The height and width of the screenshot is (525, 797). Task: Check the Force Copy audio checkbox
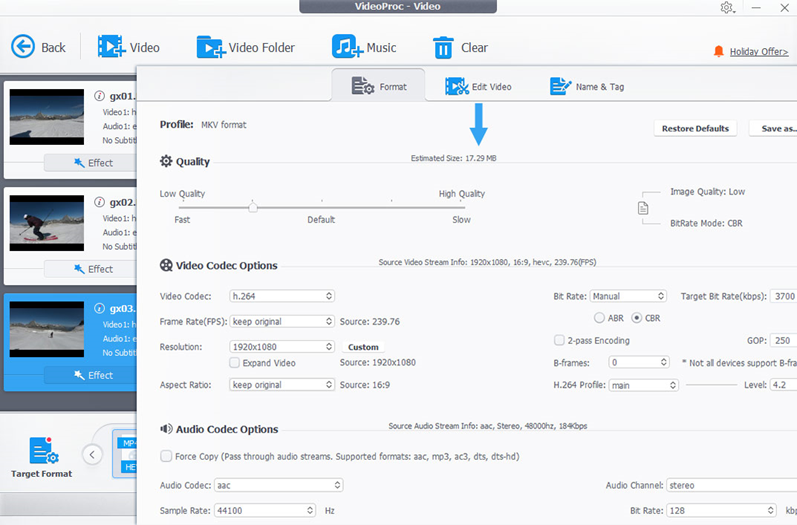pyautogui.click(x=166, y=456)
